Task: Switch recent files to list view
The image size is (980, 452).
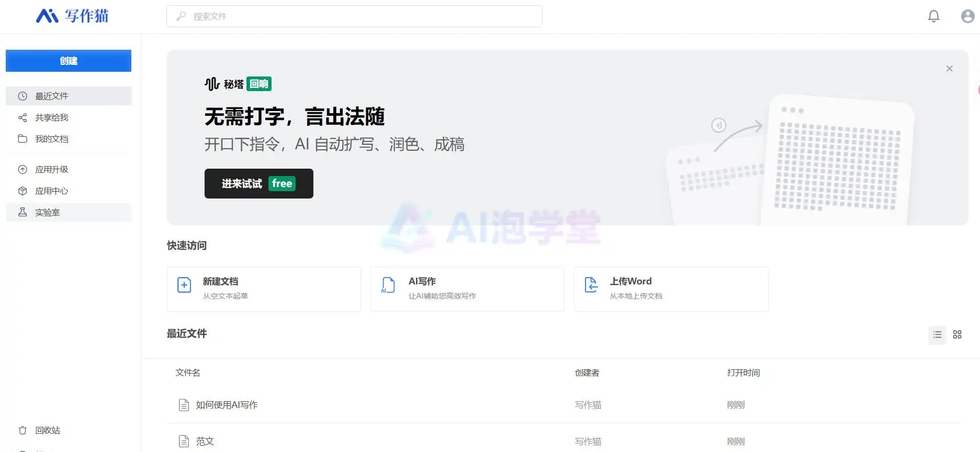Action: click(x=937, y=335)
